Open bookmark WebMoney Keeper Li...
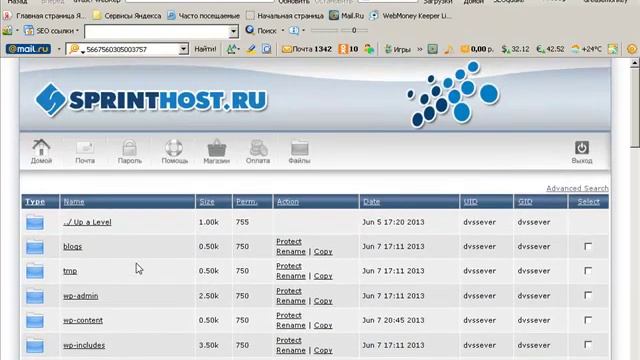Viewport: 640px width, 360px height. [410, 16]
